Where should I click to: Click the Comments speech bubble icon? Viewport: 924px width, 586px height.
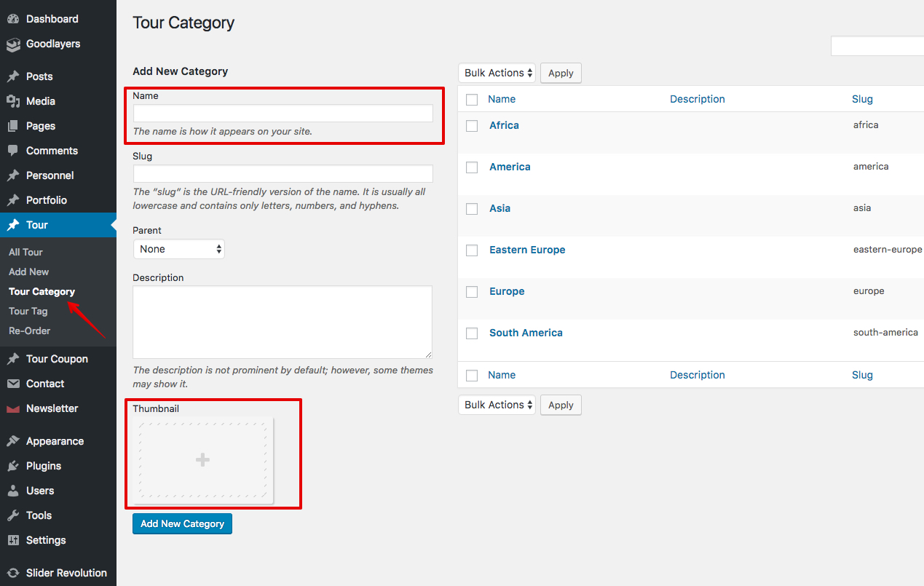tap(13, 151)
